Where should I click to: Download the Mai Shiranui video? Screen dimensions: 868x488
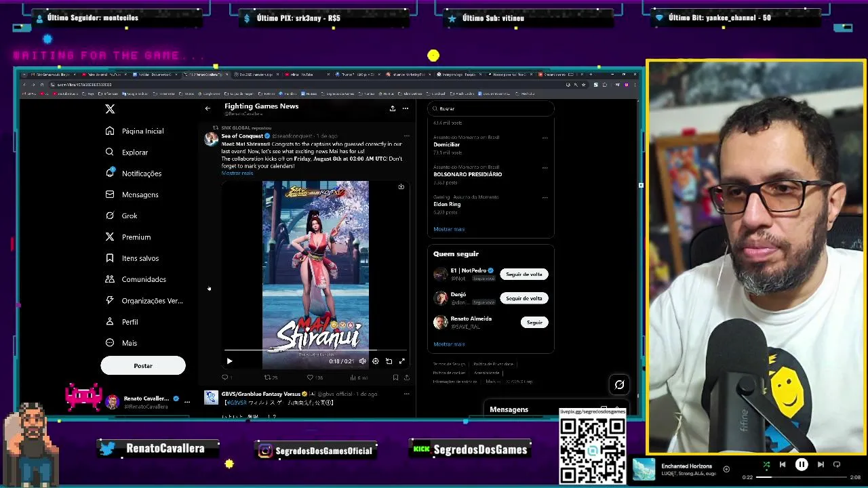(401, 186)
